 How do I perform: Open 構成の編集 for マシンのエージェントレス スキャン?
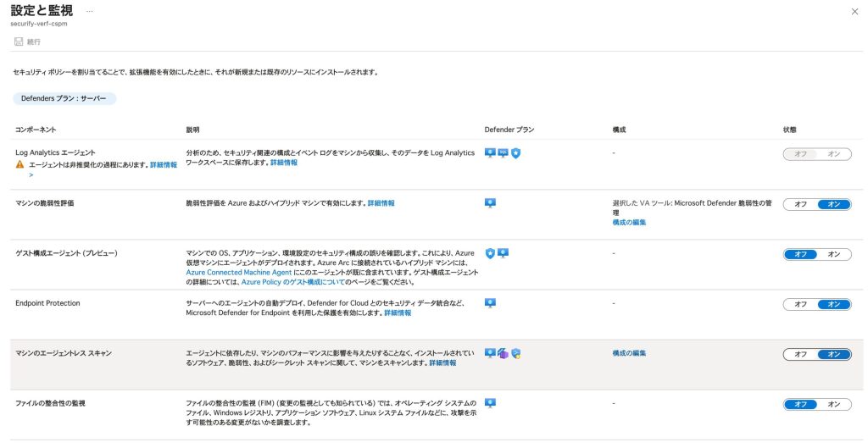[629, 353]
